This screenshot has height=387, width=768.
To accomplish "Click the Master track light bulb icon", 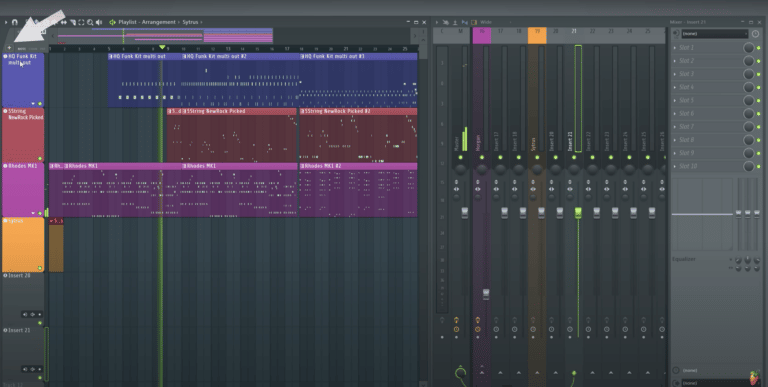I will tap(456, 320).
